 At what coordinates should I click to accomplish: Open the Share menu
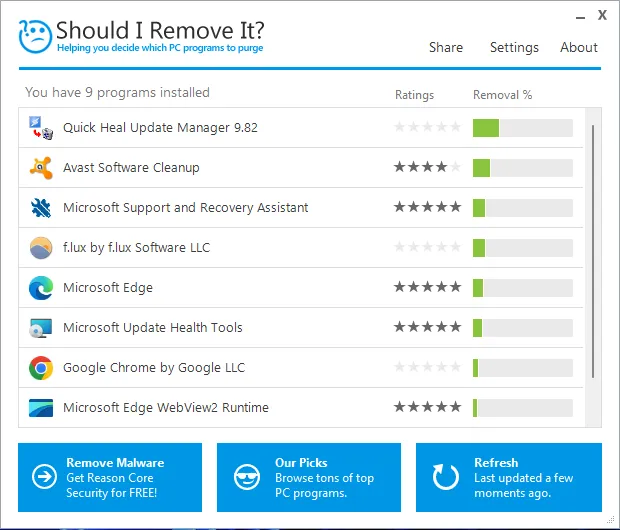(446, 47)
